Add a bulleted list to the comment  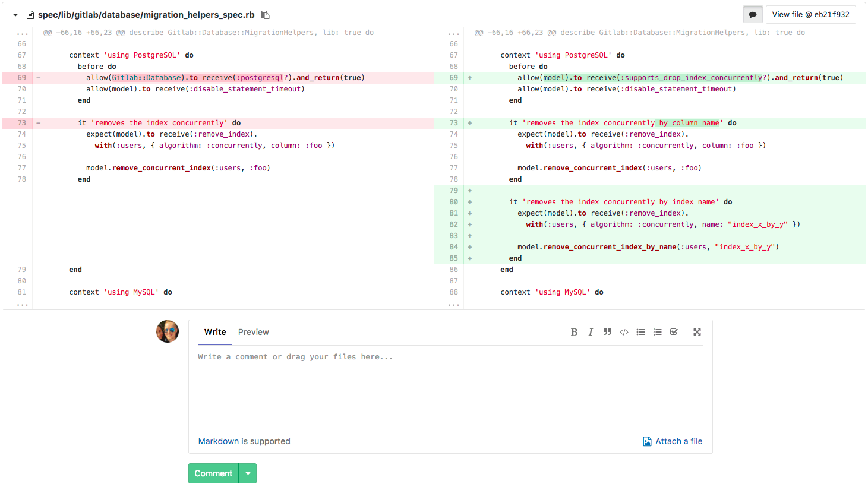(640, 332)
